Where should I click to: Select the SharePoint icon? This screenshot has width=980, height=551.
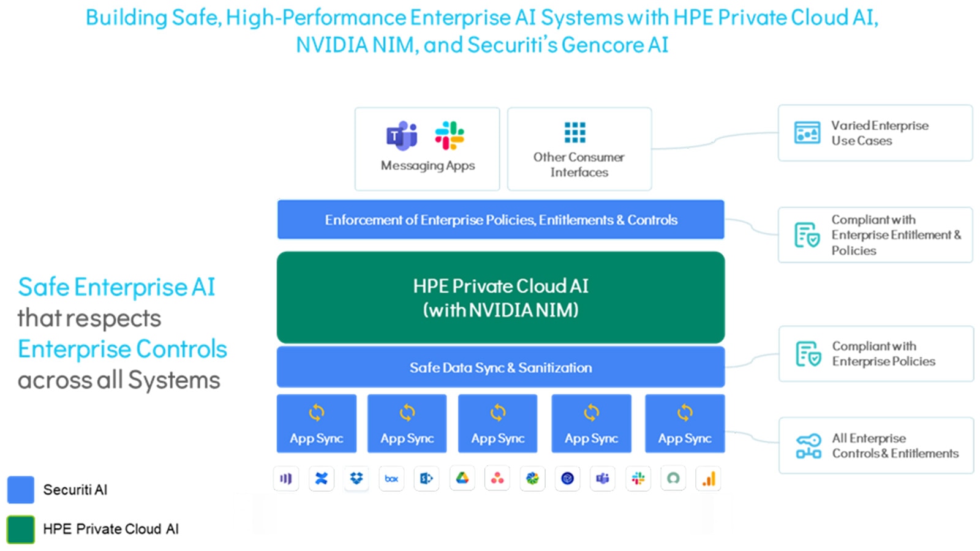(x=426, y=479)
